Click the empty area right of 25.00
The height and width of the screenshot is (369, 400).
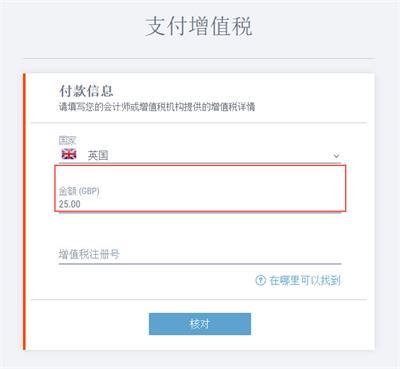coord(211,204)
